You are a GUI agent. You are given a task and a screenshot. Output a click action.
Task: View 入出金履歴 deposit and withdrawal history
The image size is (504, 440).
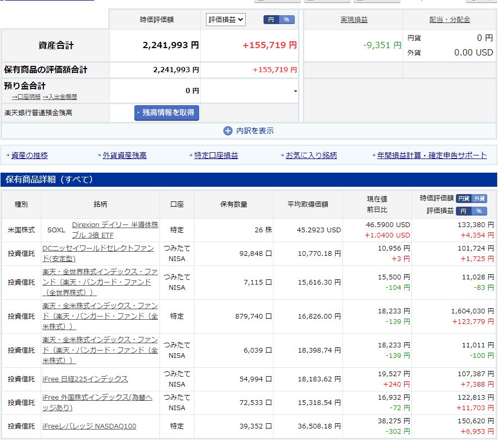60,97
